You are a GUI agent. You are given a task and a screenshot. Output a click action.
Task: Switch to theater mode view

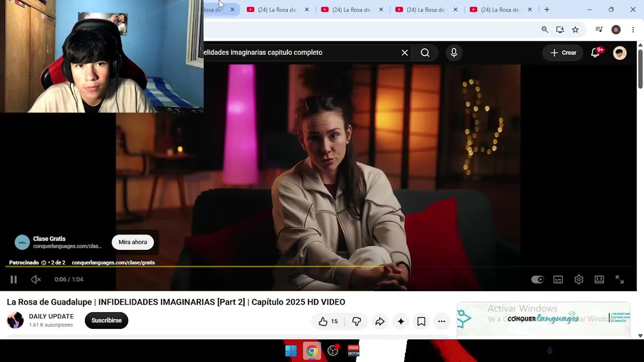tap(599, 280)
